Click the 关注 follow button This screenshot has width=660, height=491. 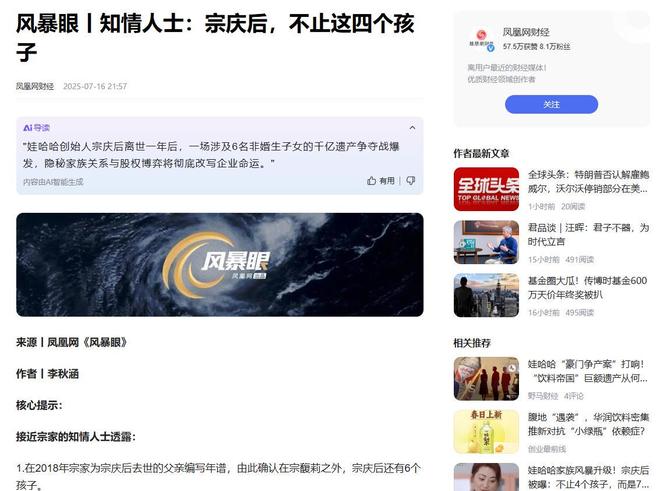coord(551,104)
